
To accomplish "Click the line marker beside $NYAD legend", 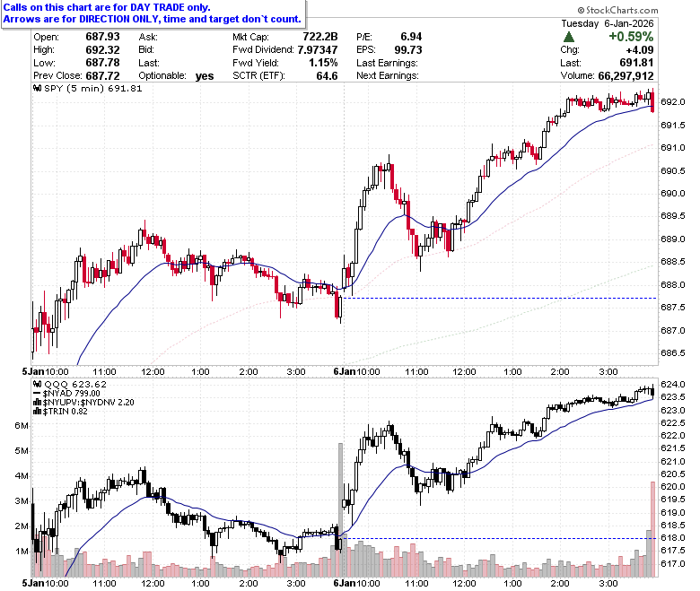I will 37,394.
